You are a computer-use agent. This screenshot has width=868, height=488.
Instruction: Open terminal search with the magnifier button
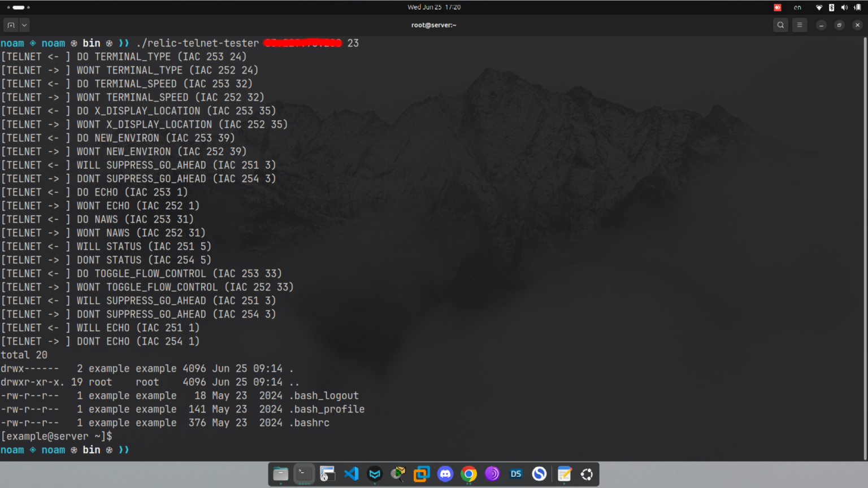(780, 25)
